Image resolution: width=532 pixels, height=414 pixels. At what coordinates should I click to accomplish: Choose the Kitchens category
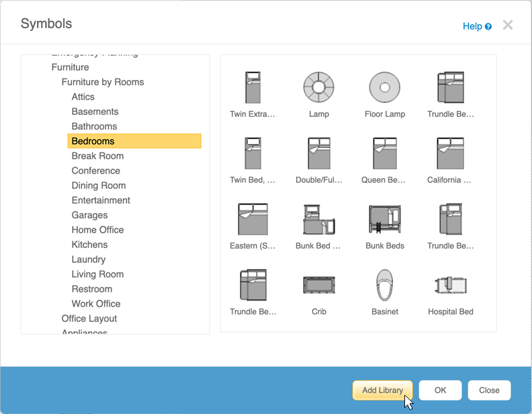pyautogui.click(x=89, y=245)
